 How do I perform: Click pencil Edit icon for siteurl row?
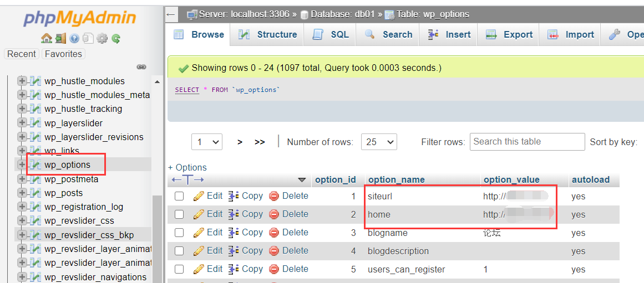click(199, 196)
